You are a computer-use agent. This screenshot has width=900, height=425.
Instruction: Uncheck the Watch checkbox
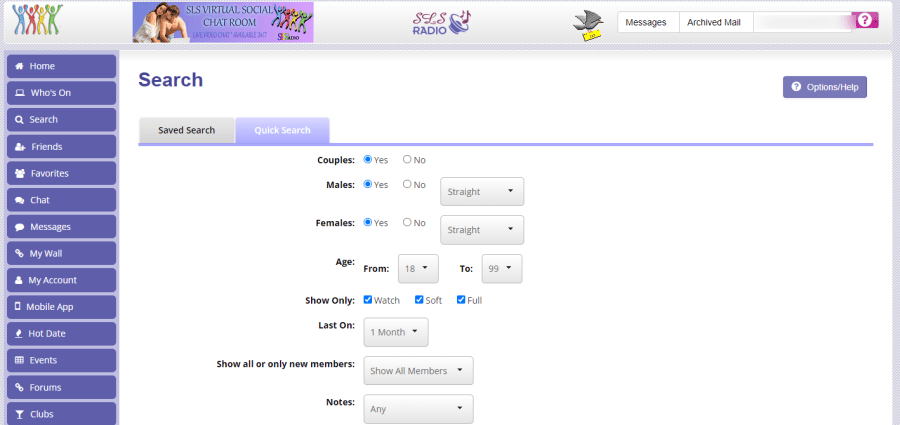pyautogui.click(x=368, y=300)
